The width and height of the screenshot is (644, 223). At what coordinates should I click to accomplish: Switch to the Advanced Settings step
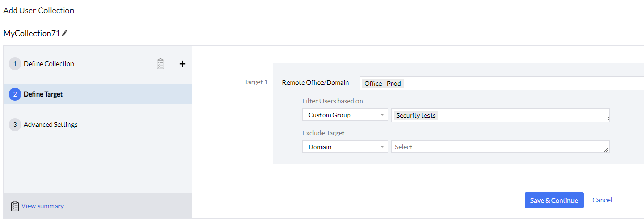point(50,124)
